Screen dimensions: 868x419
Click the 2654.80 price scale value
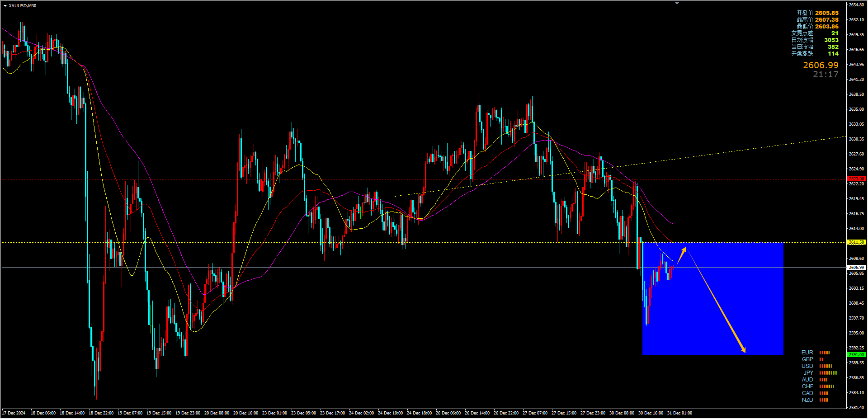[x=856, y=5]
